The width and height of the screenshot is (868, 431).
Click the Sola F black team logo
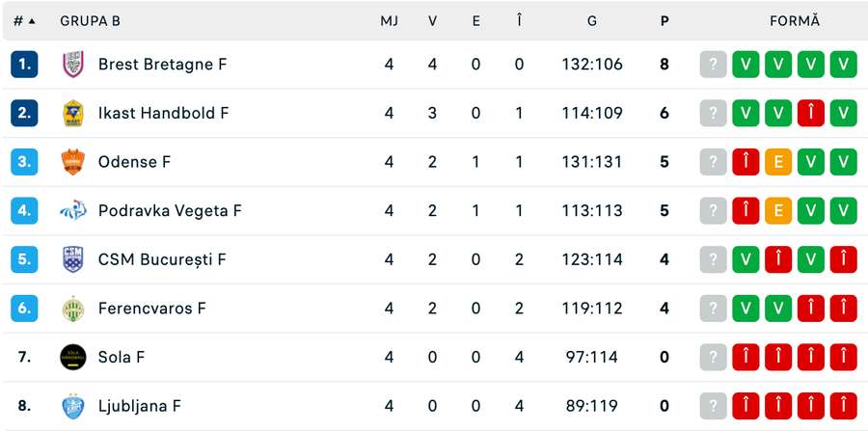pos(73,357)
